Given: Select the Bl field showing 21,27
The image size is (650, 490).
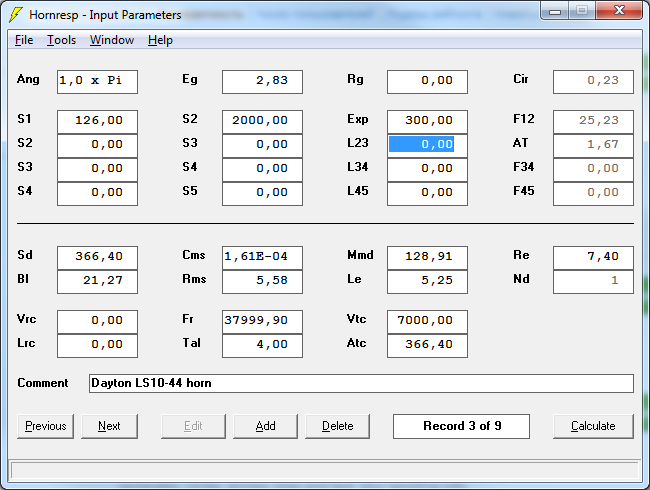Looking at the screenshot, I should (x=97, y=282).
